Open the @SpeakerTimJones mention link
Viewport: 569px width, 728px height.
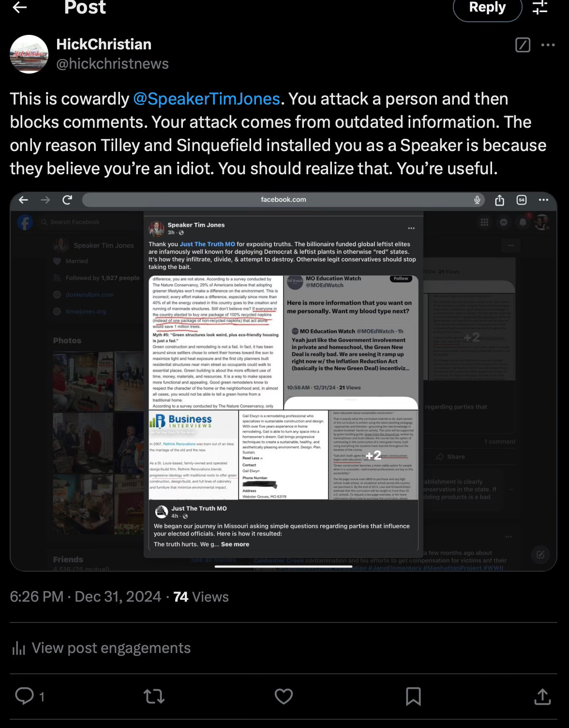(207, 99)
